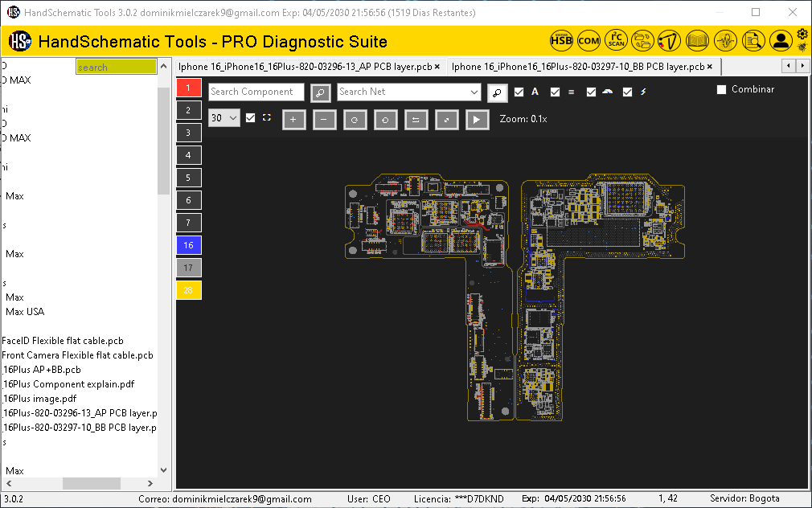Open the HSB editor tool
The height and width of the screenshot is (508, 812).
tap(561, 40)
